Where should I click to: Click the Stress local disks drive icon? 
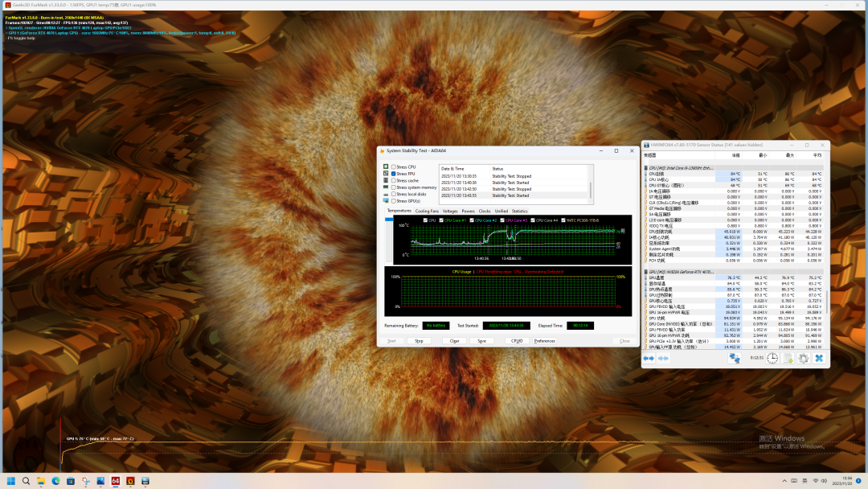tap(386, 195)
